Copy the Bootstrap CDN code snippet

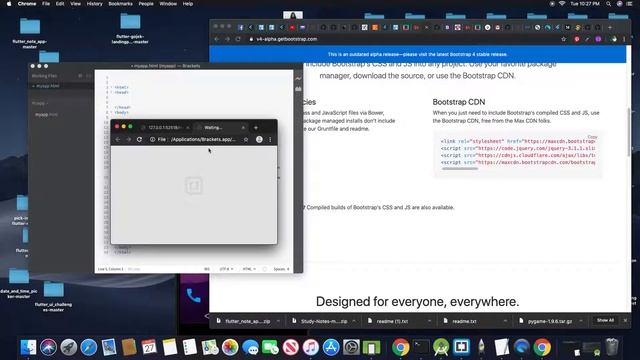click(592, 137)
